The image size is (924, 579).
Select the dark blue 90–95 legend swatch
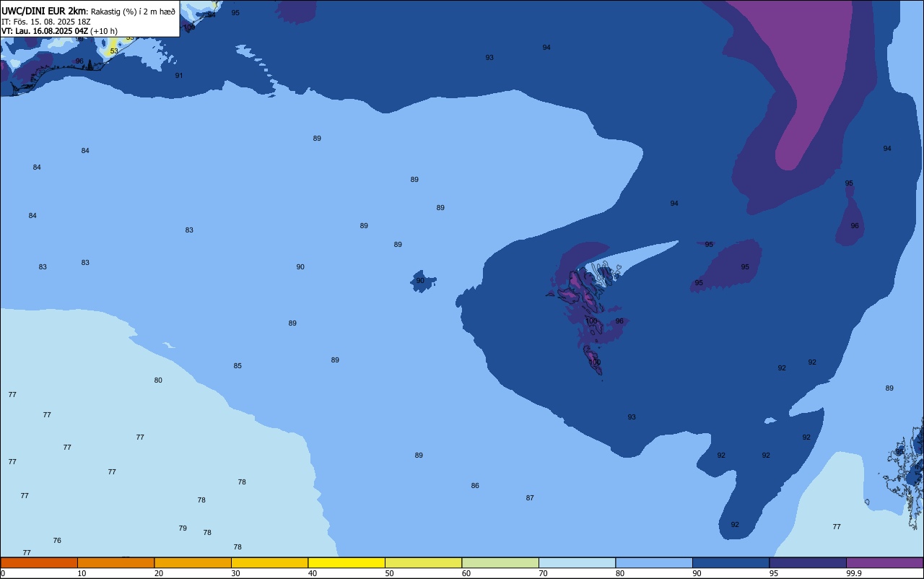731,562
